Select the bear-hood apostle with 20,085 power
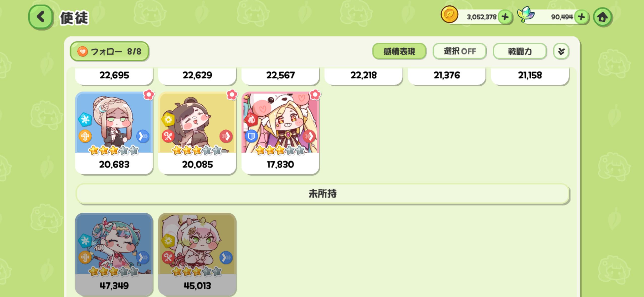The image size is (644, 297). click(197, 133)
